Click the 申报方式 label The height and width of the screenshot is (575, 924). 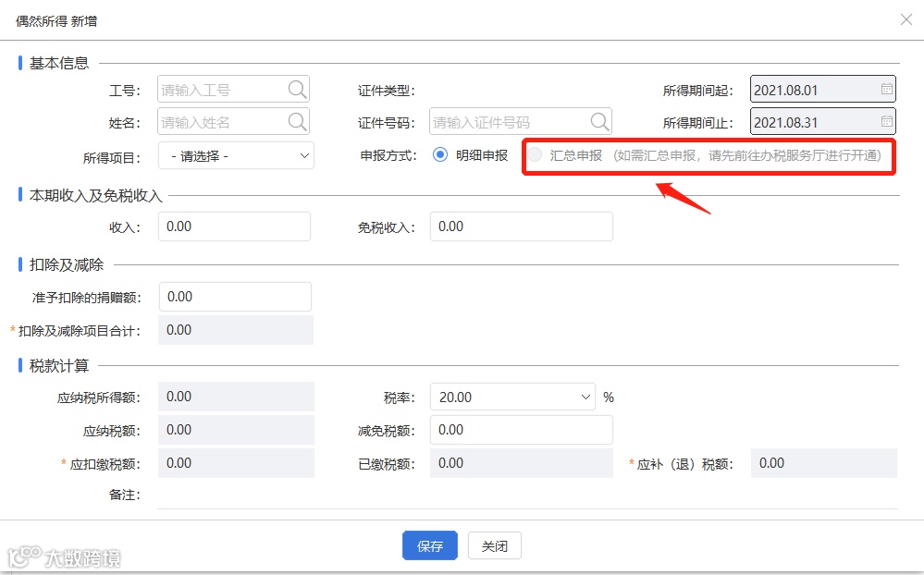(388, 155)
